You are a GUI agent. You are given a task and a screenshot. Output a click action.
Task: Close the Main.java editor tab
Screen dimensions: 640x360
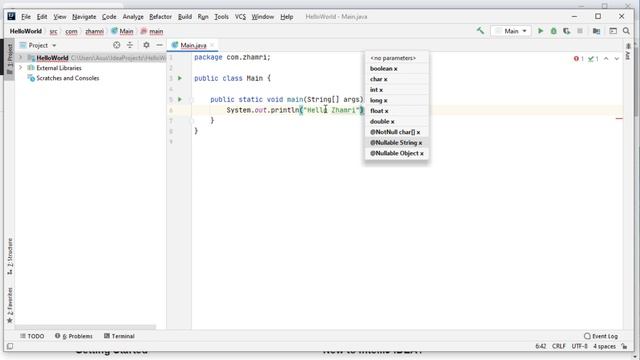(212, 45)
